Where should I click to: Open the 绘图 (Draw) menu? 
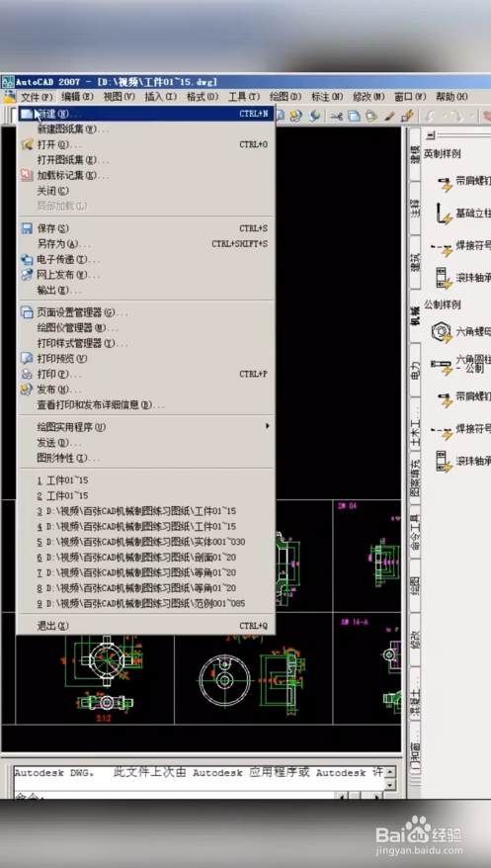(286, 96)
